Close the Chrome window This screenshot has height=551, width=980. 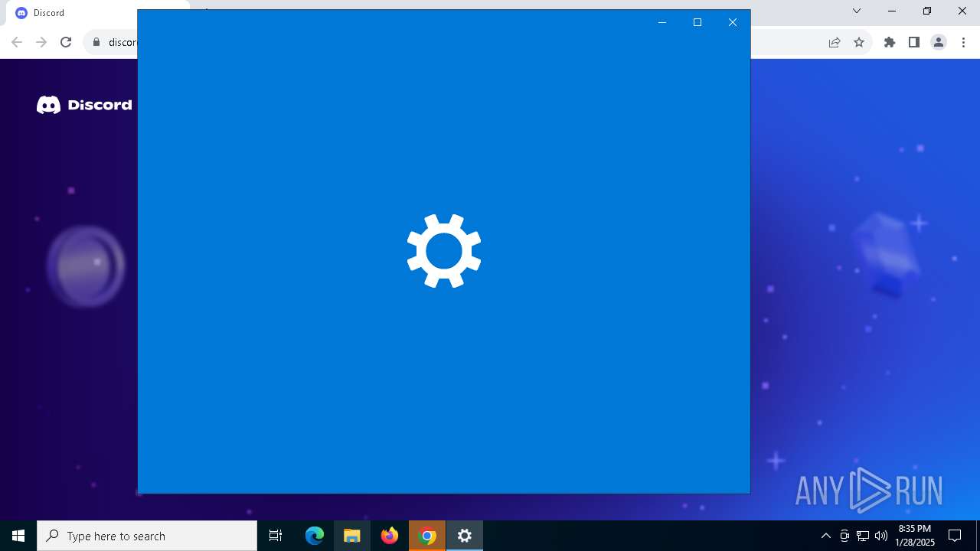(962, 11)
